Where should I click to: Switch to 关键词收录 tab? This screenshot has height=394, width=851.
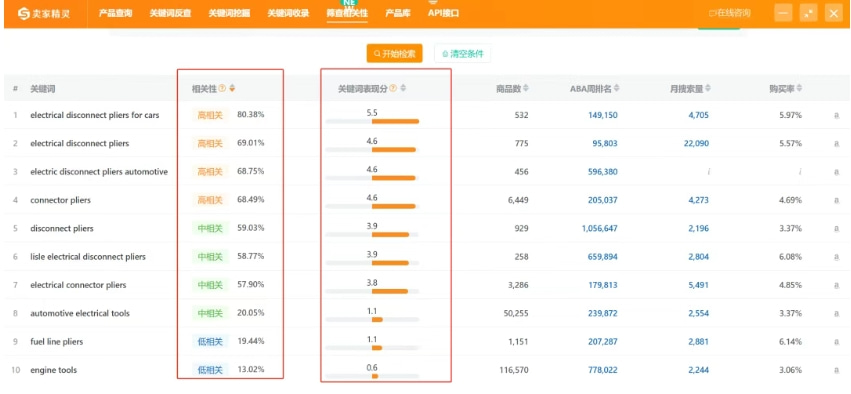click(x=288, y=13)
